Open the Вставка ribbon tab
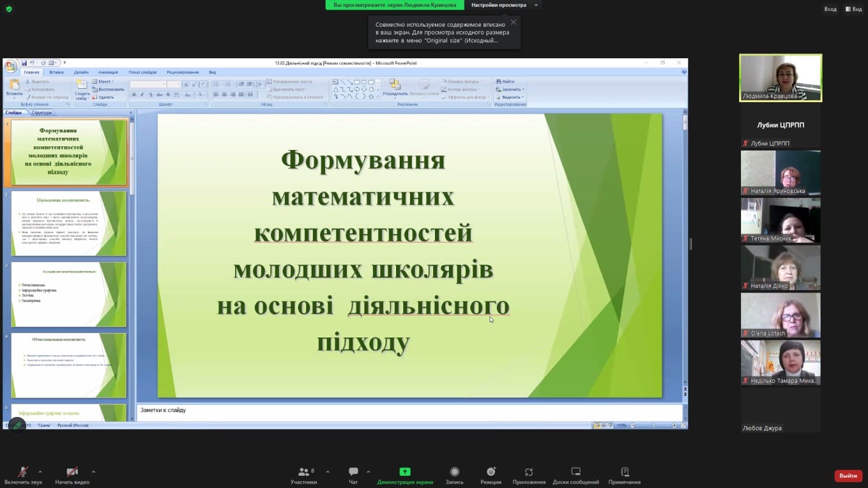Screen dimensions: 868x488 [x=56, y=72]
